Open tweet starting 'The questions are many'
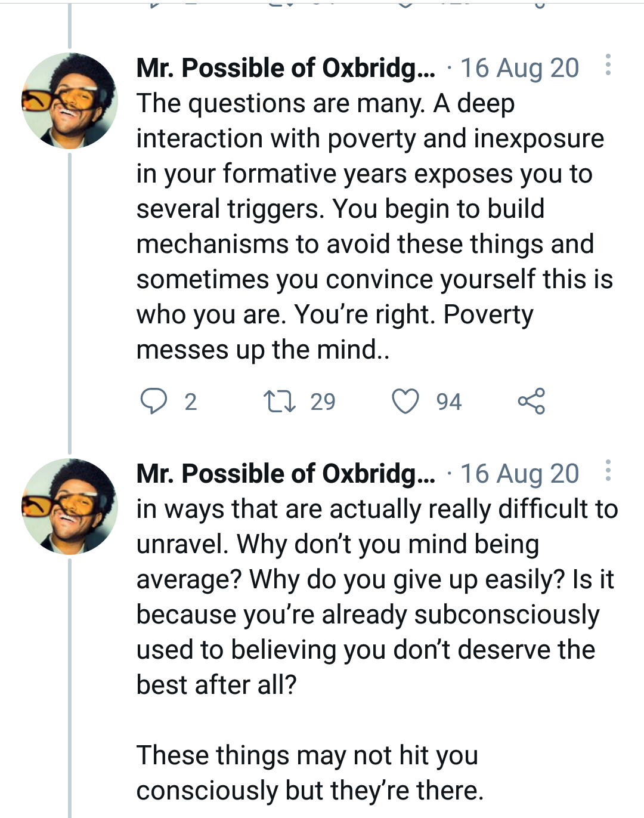Screen dimensions: 644x818 (x=370, y=209)
